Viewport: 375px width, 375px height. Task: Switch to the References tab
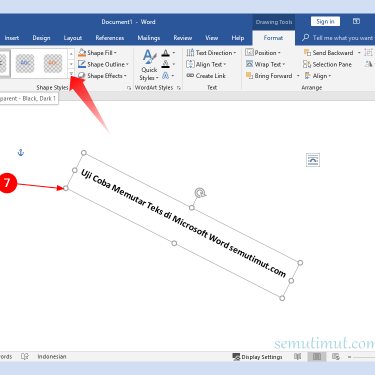[110, 38]
